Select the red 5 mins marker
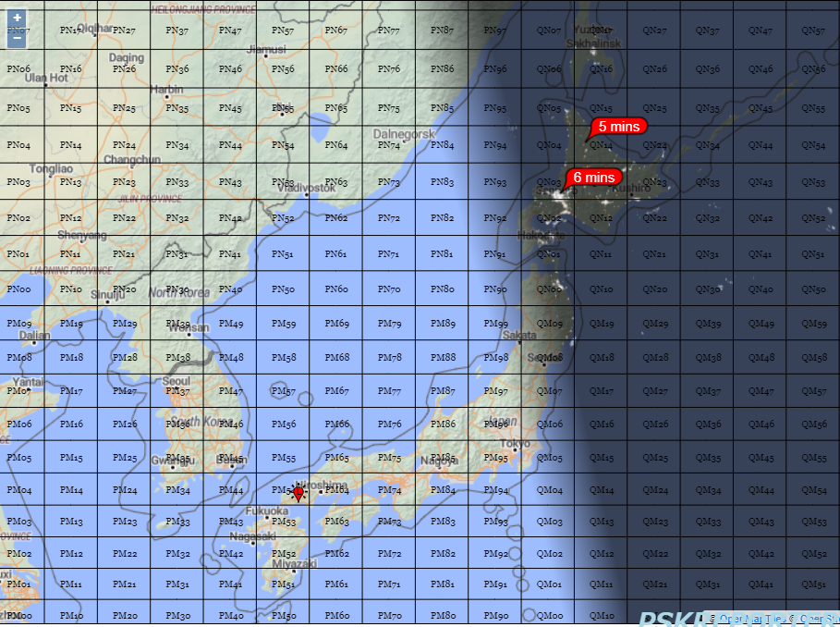 tap(617, 127)
